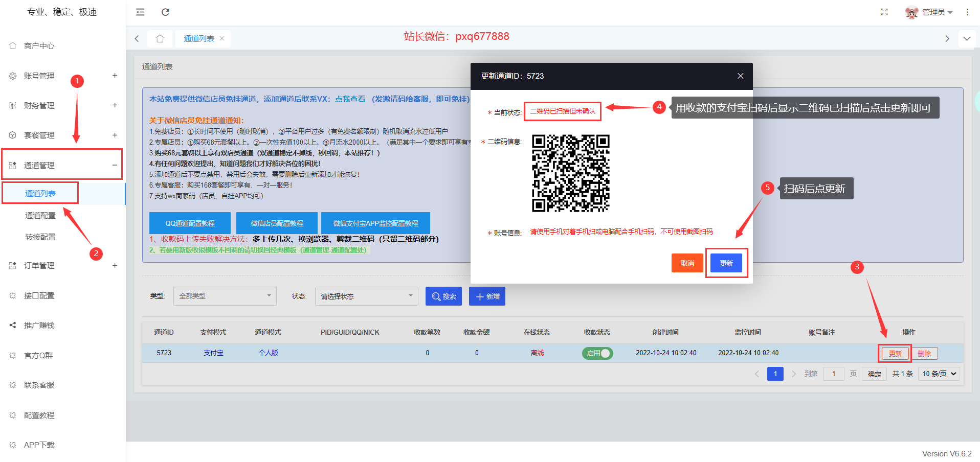980x462 pixels.
Task: Click 更新 in row 5723
Action: pyautogui.click(x=895, y=353)
